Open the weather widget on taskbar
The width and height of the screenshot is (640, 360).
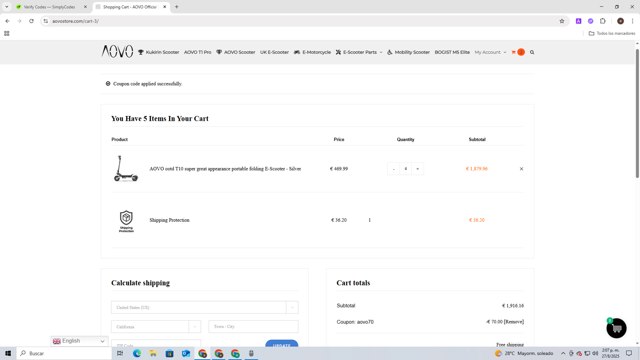pos(524,353)
